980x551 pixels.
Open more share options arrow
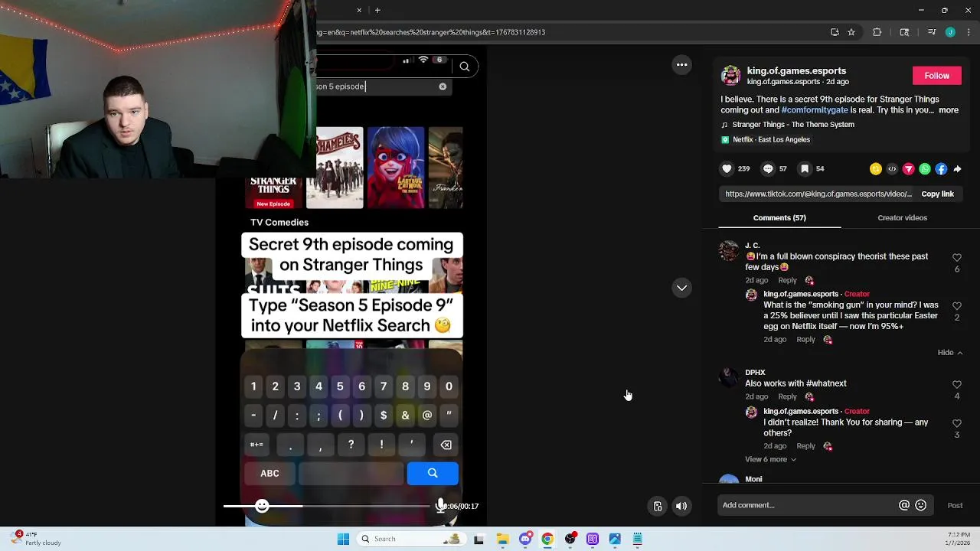(957, 169)
